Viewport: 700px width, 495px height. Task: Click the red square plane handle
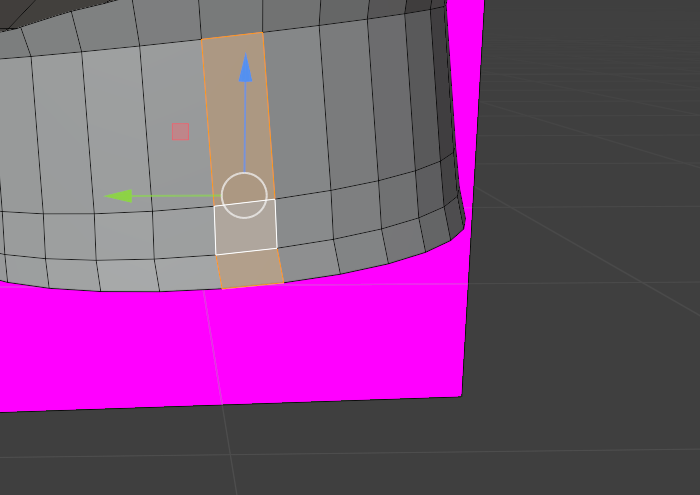click(180, 131)
